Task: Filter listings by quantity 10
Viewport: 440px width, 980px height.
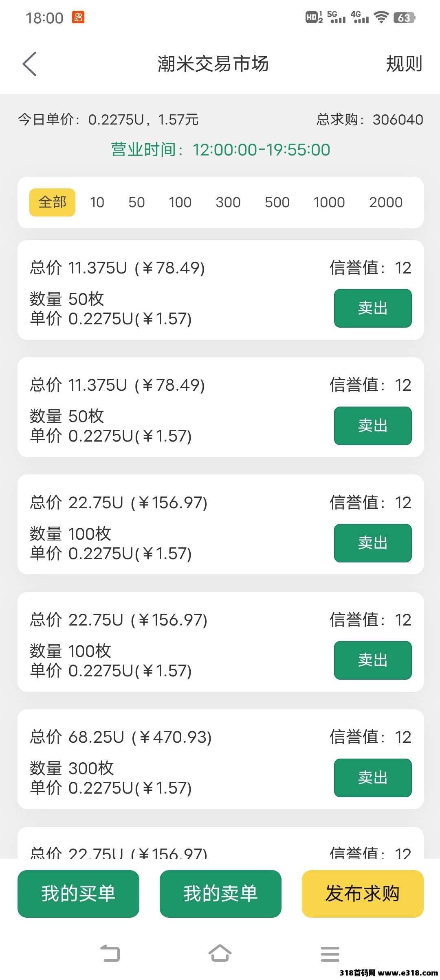Action: tap(97, 202)
